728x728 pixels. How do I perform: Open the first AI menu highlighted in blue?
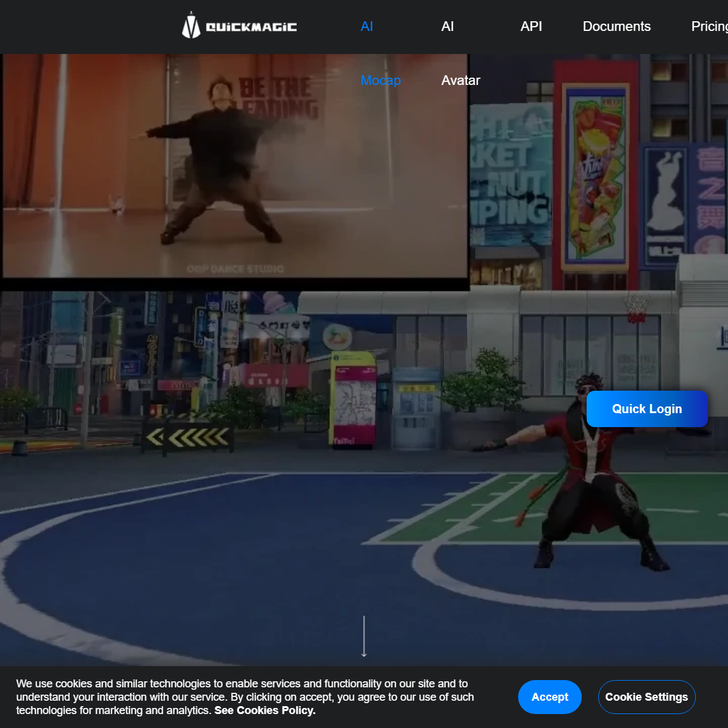366,27
